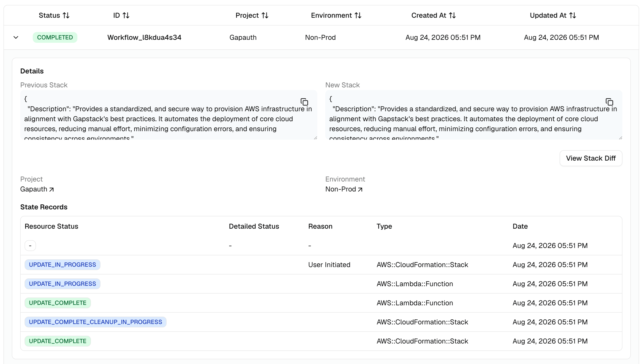Click UPDATE_COMPLETE_CLEANUP_IN_PROGRESS badge
The image size is (643, 364).
click(x=96, y=322)
